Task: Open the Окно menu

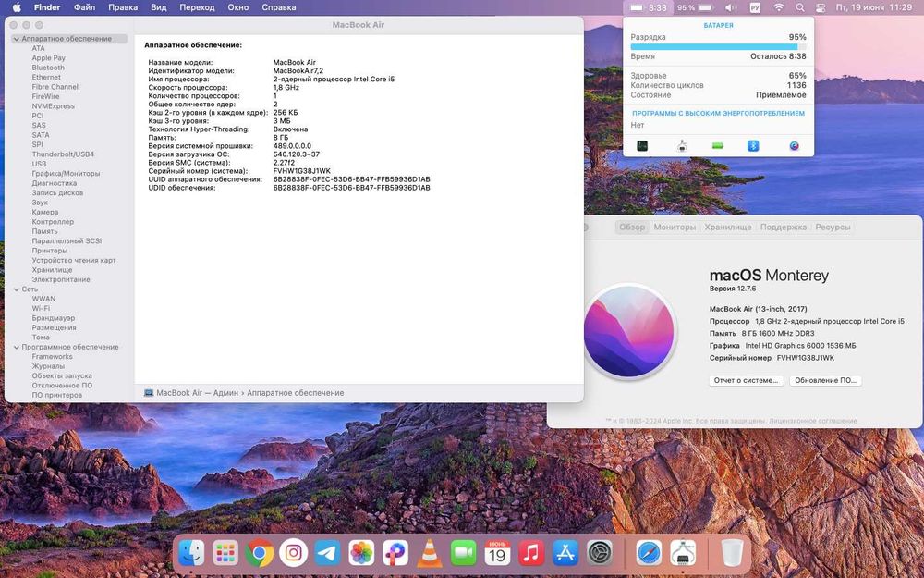Action: tap(238, 7)
